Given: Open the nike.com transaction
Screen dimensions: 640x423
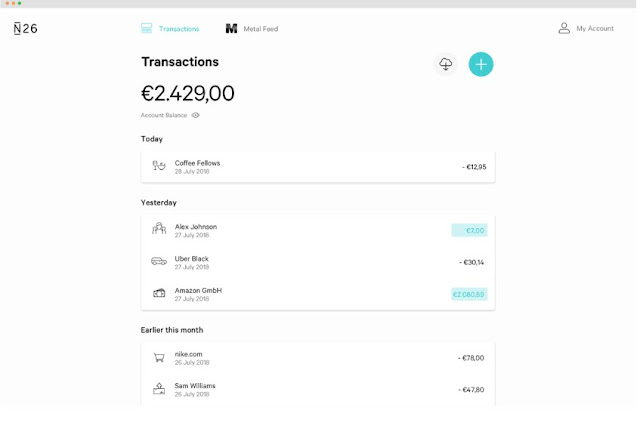Looking at the screenshot, I should point(318,357).
